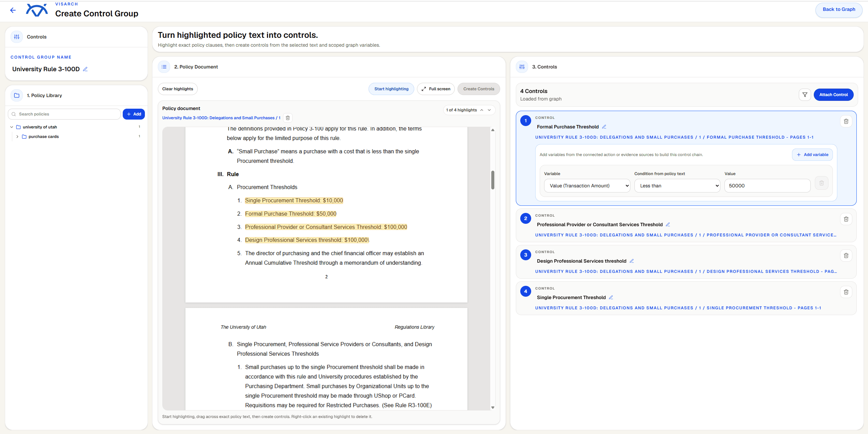This screenshot has width=868, height=434.
Task: Click the purchase cards folder icon
Action: tap(24, 137)
